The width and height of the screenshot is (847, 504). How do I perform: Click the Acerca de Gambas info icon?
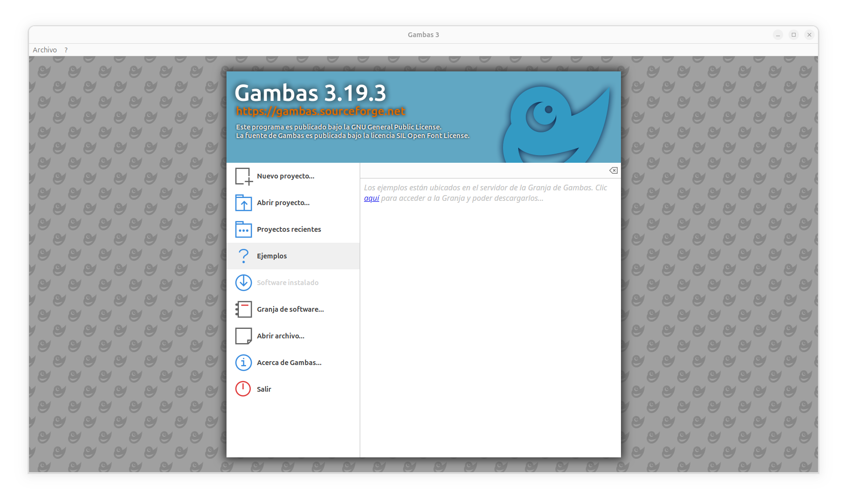click(x=244, y=363)
